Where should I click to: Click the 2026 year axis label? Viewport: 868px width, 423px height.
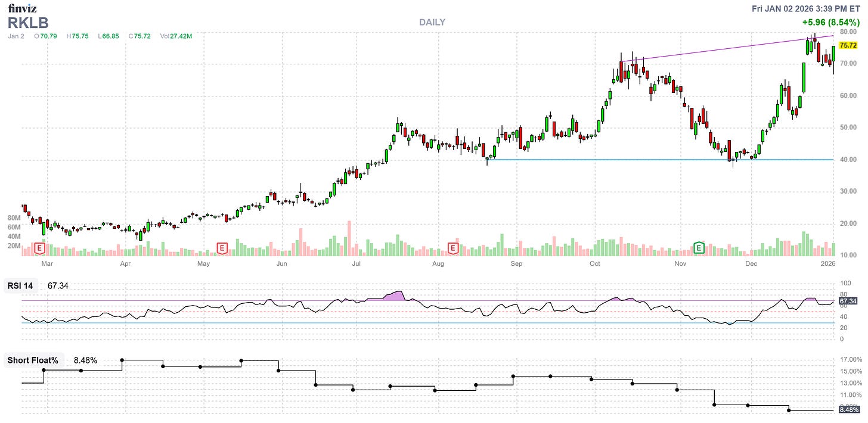[x=827, y=263]
